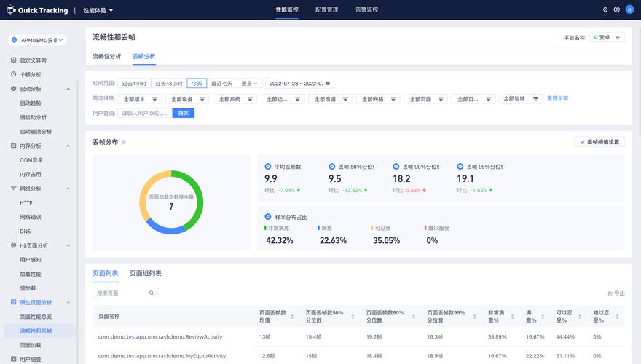
Task: Click the 重置全部 link
Action: pyautogui.click(x=557, y=98)
